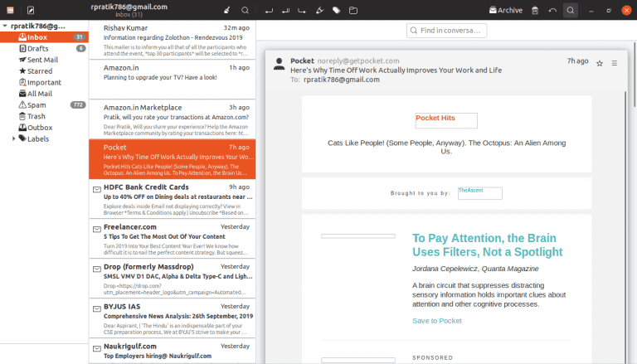This screenshot has height=364, width=637.
Task: Archive the selected conversation
Action: pyautogui.click(x=506, y=10)
